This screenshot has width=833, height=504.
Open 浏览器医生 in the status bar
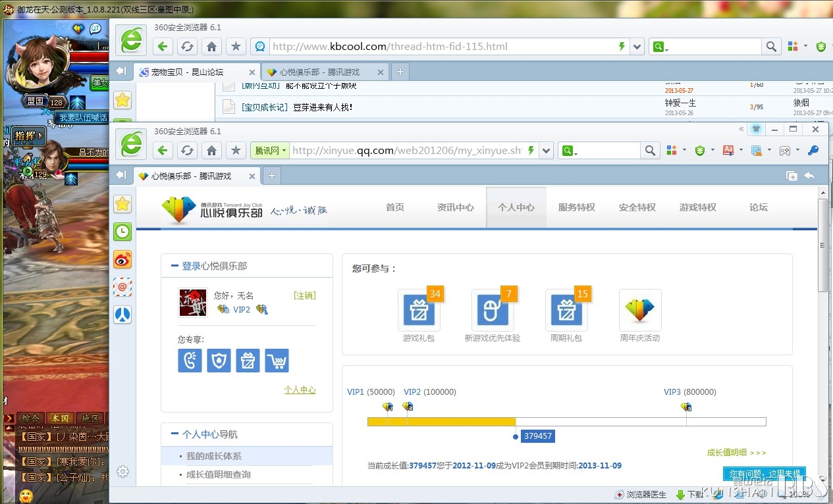[x=640, y=494]
